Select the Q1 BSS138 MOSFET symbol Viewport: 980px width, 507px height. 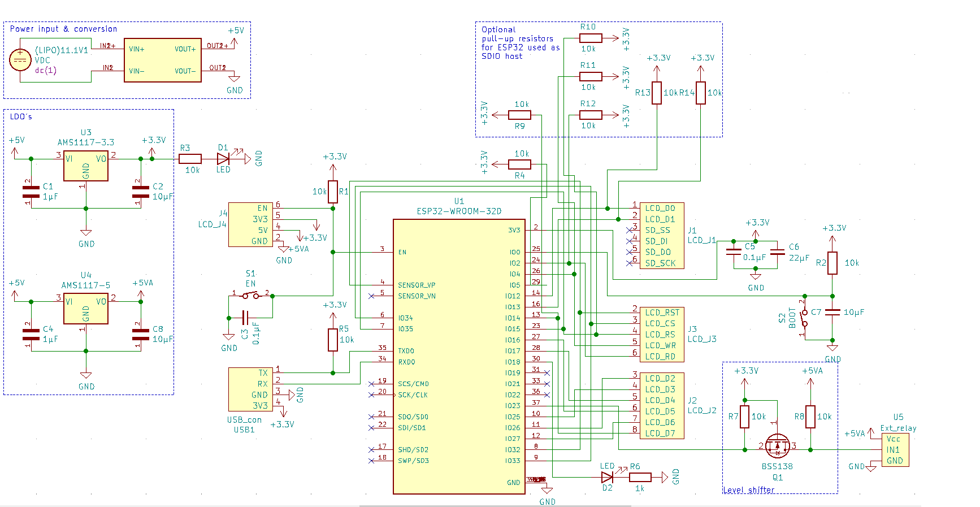[x=778, y=447]
